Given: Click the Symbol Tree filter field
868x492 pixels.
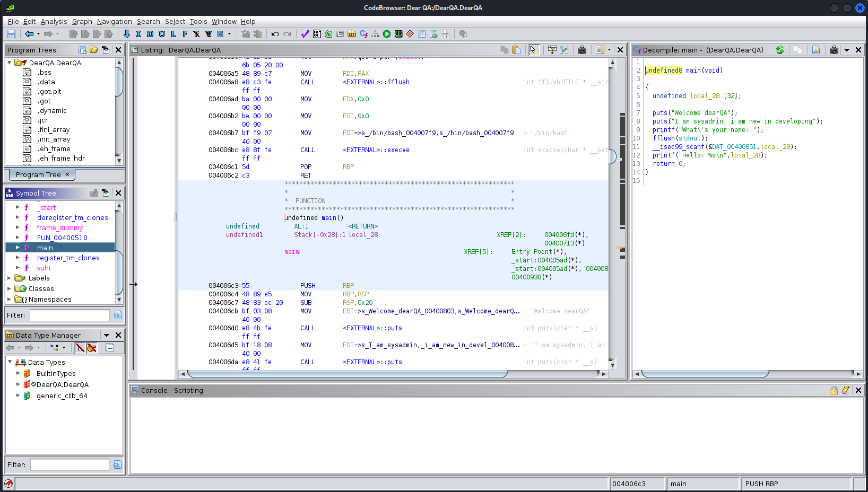Looking at the screenshot, I should 70,315.
